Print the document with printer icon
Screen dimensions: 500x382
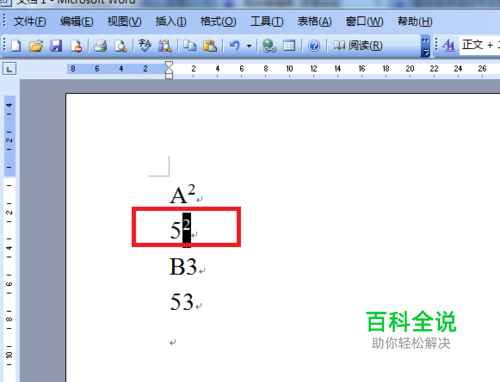(x=100, y=46)
